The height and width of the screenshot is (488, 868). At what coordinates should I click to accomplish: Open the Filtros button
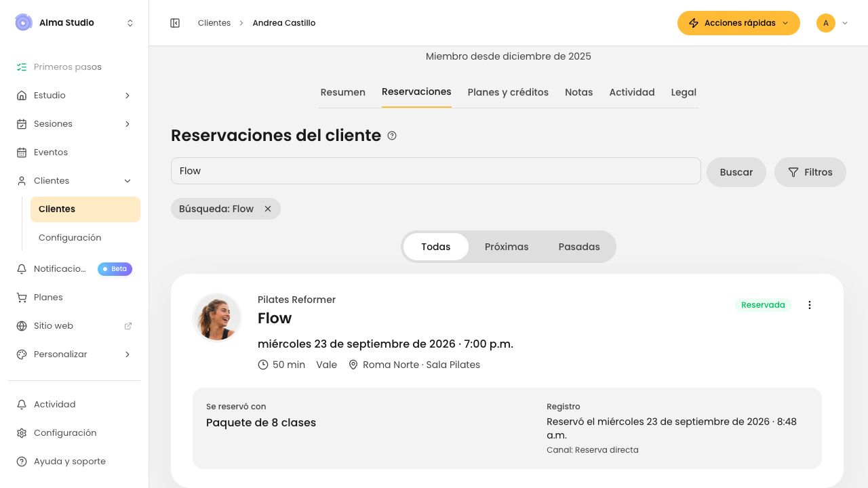(810, 172)
